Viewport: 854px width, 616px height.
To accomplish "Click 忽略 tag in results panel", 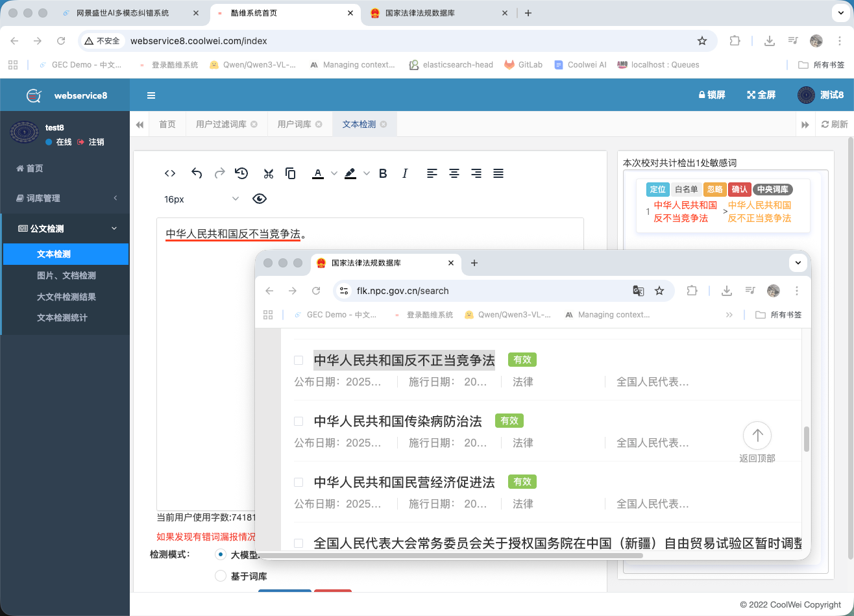I will [714, 190].
